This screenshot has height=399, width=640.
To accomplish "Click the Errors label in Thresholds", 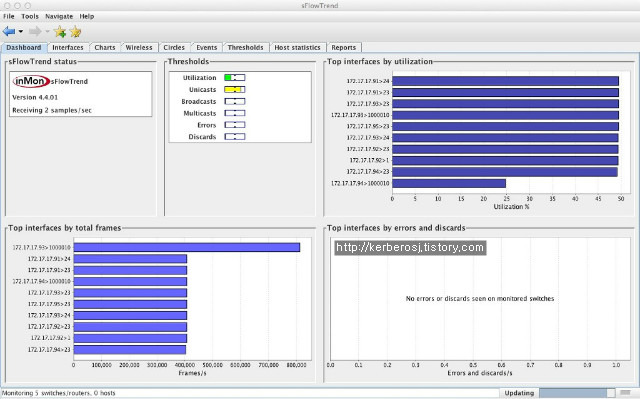I will pos(207,125).
